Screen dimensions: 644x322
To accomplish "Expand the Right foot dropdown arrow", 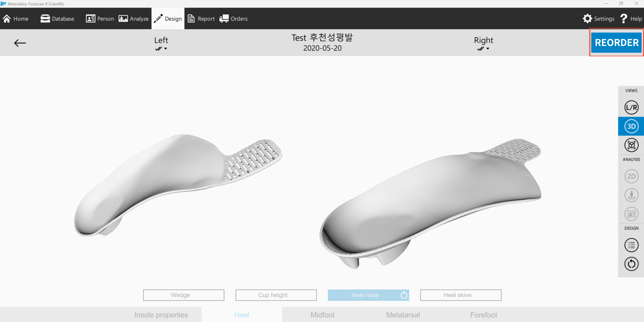I will click(x=488, y=49).
